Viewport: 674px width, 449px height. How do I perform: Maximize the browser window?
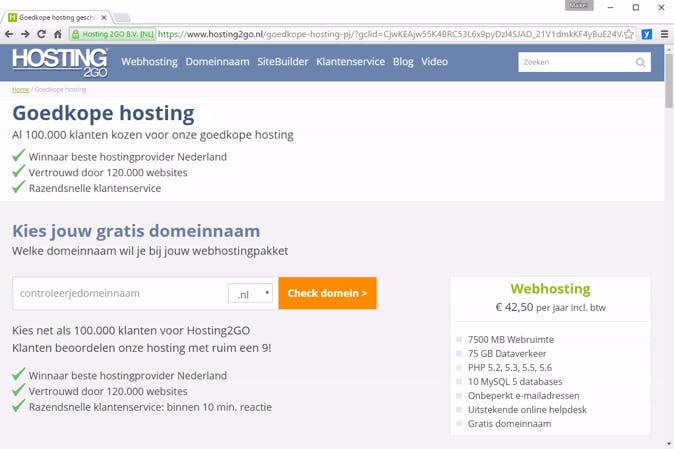(636, 7)
